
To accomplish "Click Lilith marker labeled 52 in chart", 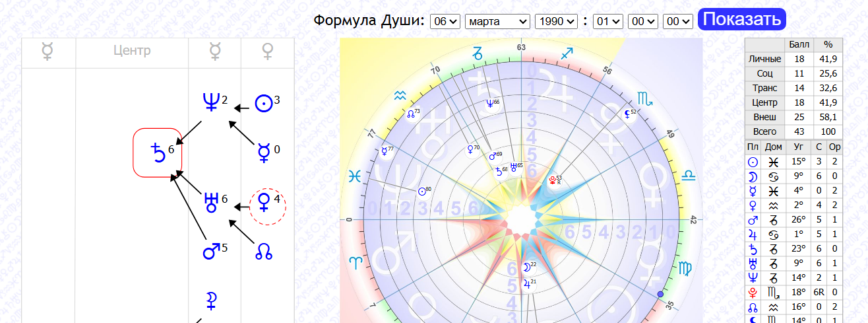I will click(x=627, y=114).
